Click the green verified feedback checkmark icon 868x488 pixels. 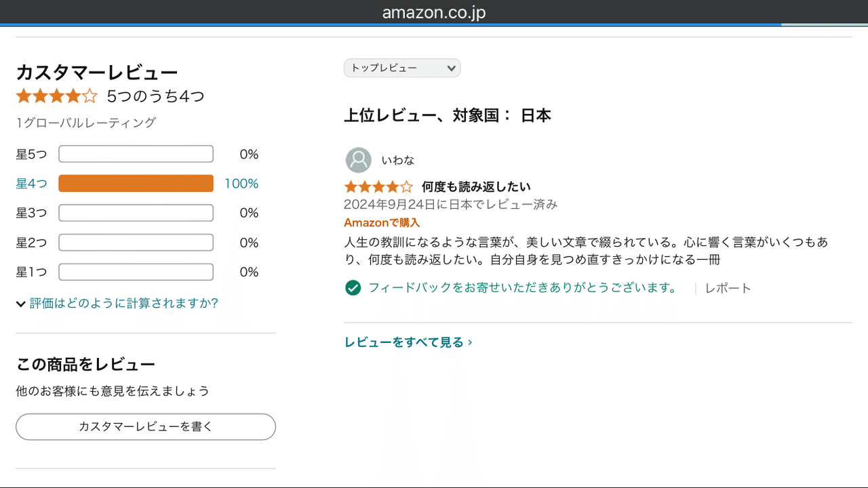(353, 287)
